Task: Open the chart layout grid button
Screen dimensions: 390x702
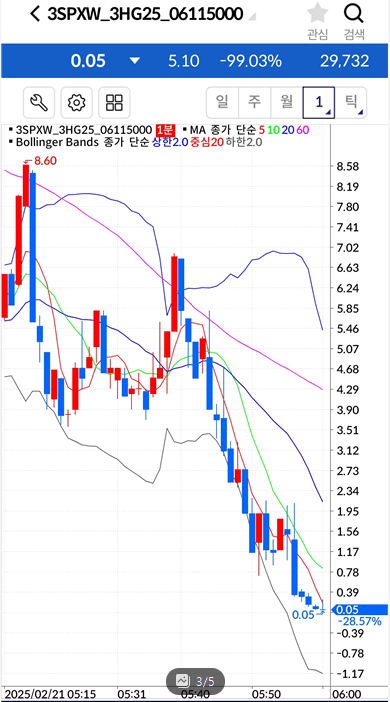Action: (114, 103)
